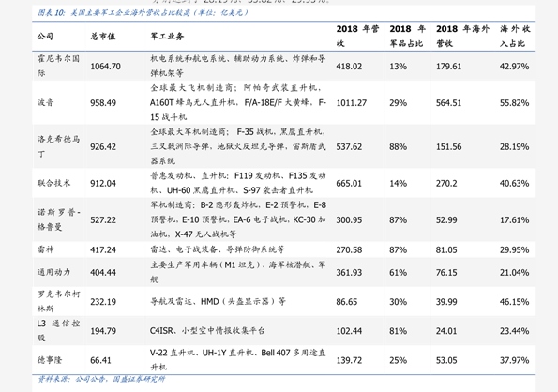The width and height of the screenshot is (558, 392).
Task: Select the 总市值 column header
Action: click(103, 37)
